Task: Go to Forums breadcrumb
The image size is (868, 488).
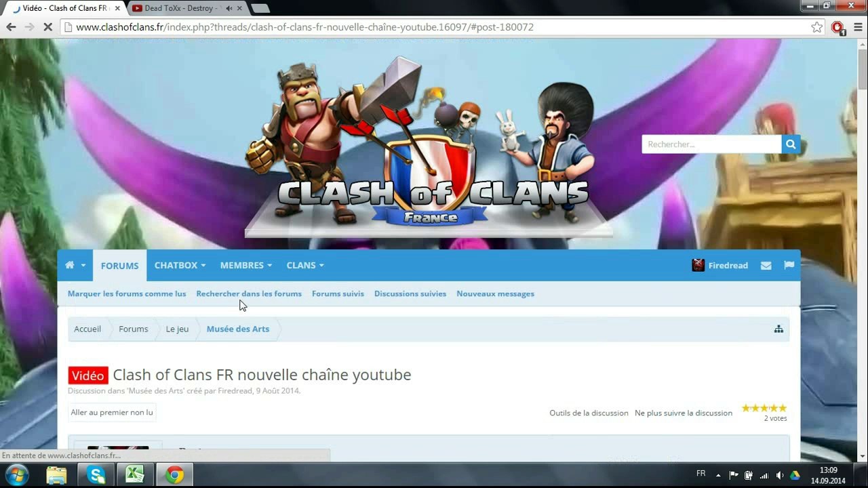Action: (133, 329)
